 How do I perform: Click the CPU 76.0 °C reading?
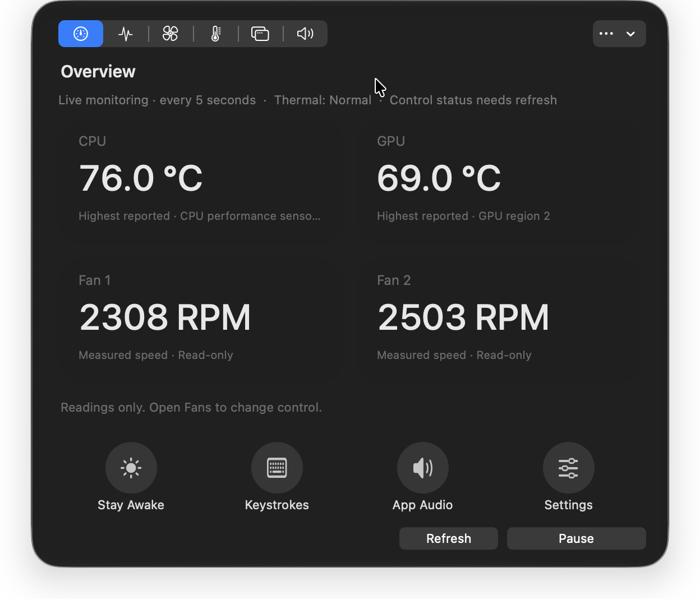(x=141, y=178)
